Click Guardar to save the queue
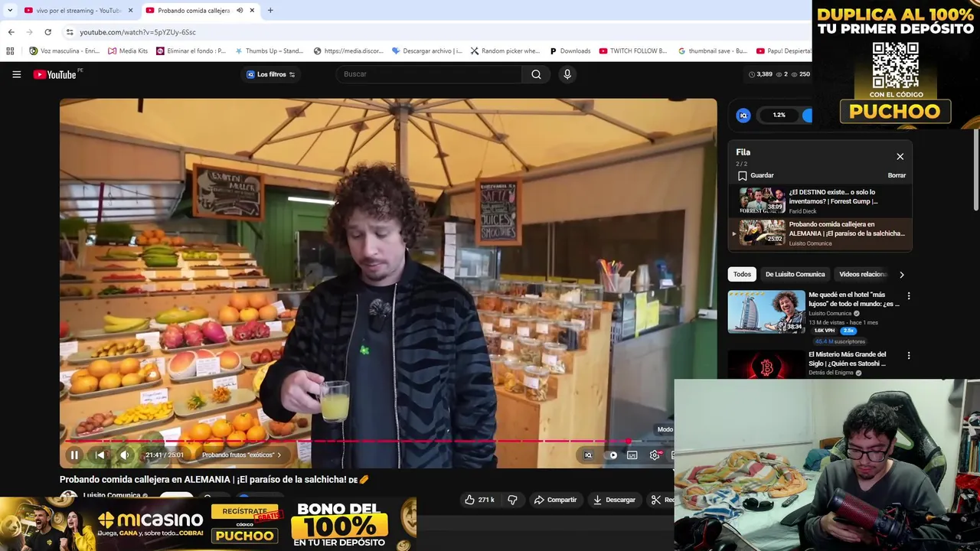Viewport: 980px width, 551px height. [756, 175]
